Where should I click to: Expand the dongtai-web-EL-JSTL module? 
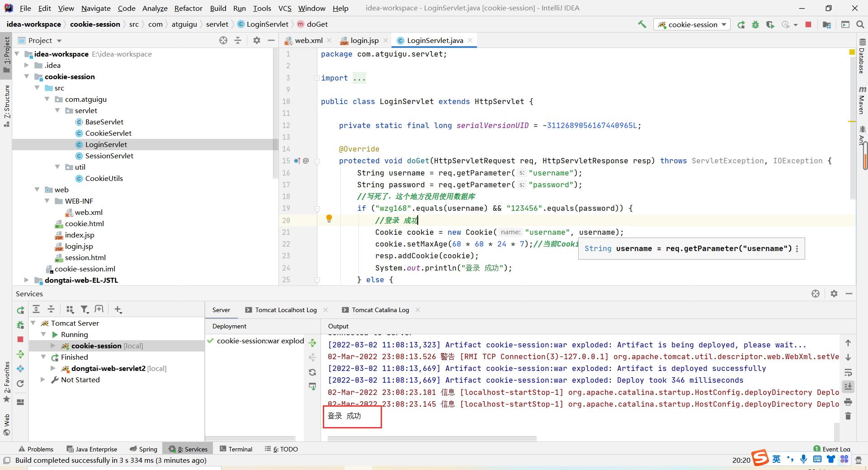tap(26, 280)
